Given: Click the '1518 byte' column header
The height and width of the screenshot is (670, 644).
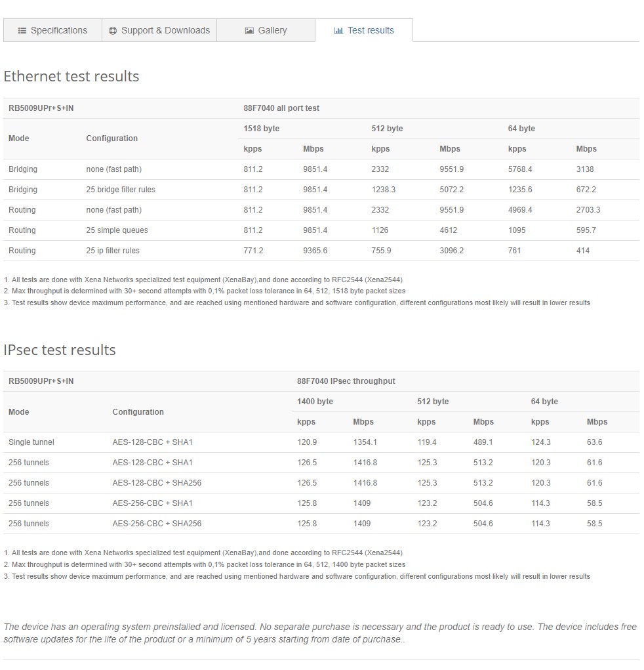Looking at the screenshot, I should tap(262, 129).
